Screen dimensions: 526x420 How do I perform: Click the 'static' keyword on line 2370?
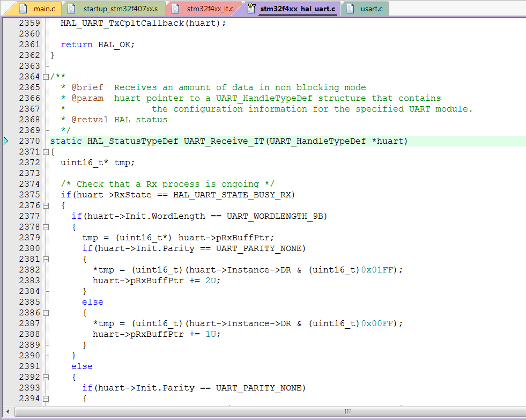point(66,141)
